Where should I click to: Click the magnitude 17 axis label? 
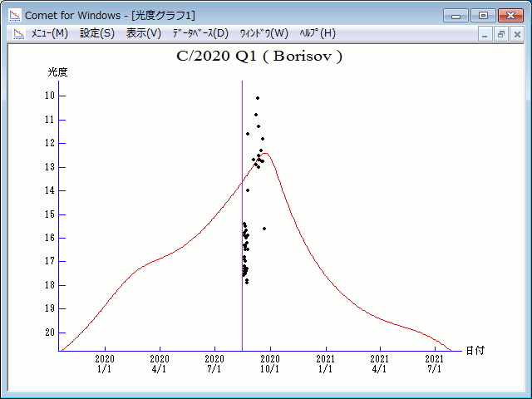(x=50, y=261)
